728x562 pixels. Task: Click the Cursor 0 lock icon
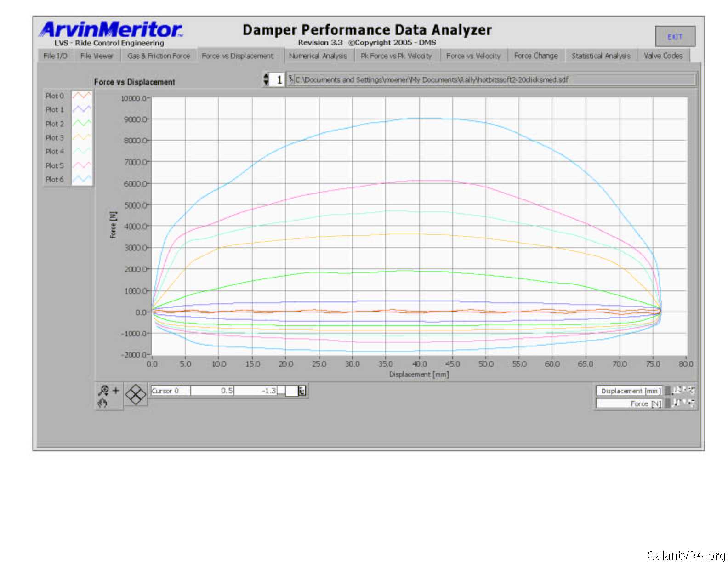(302, 391)
